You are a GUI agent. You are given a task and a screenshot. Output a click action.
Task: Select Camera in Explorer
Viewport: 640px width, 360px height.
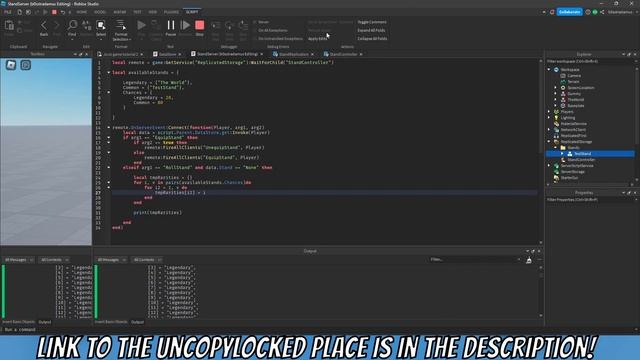point(574,76)
